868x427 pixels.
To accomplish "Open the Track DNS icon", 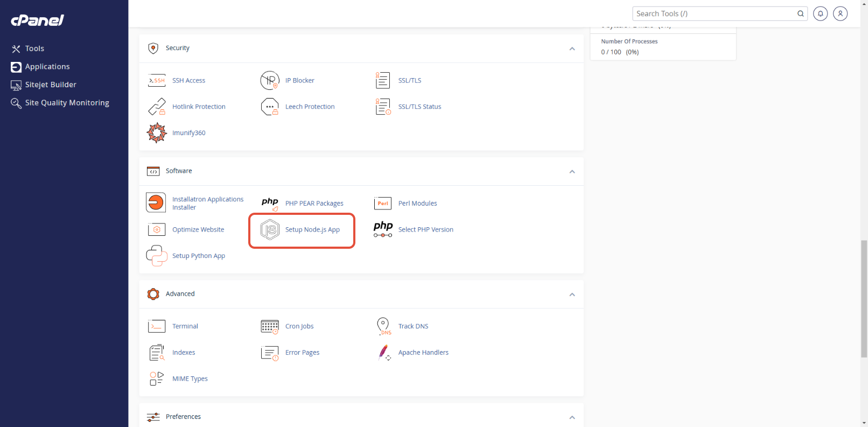I will (x=383, y=326).
